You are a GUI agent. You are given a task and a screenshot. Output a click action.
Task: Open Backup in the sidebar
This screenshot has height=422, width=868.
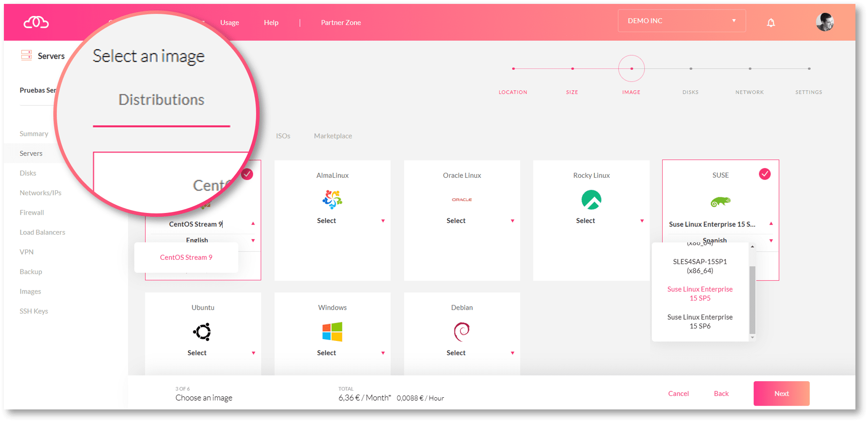click(x=31, y=272)
